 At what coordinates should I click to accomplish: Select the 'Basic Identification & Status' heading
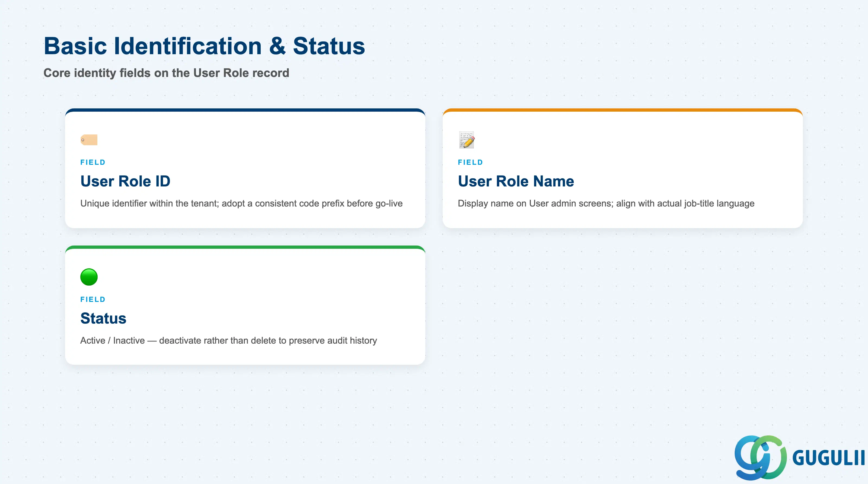click(x=204, y=46)
